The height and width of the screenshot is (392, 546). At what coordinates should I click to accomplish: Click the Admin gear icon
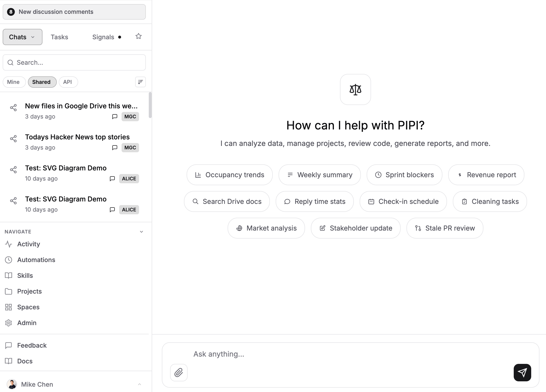[8, 323]
